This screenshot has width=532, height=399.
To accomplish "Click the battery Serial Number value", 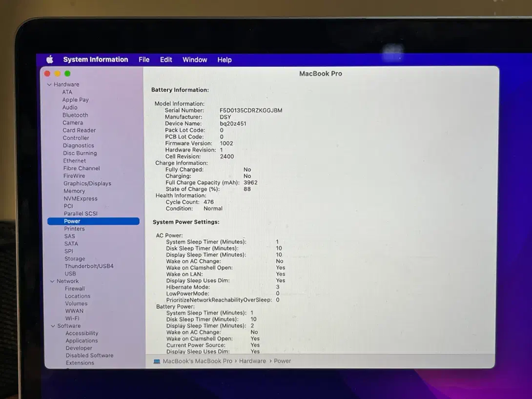I will [251, 111].
